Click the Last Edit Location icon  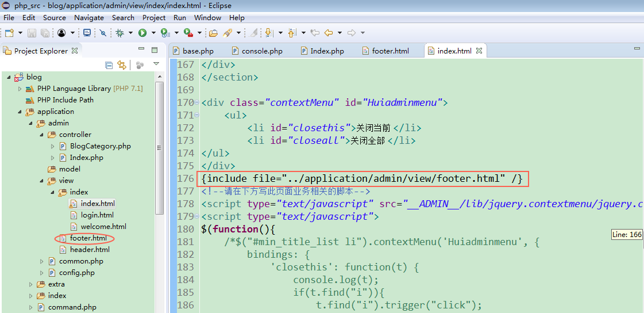[x=315, y=33]
